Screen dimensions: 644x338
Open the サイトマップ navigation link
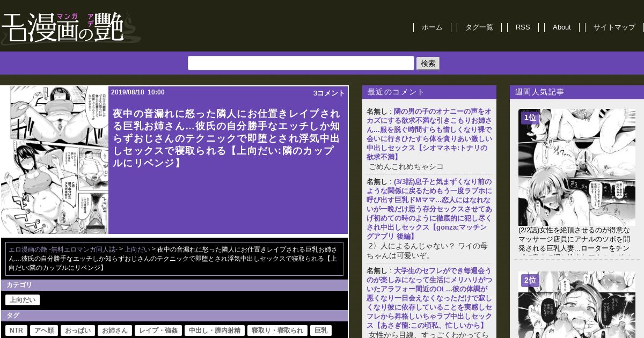614,27
